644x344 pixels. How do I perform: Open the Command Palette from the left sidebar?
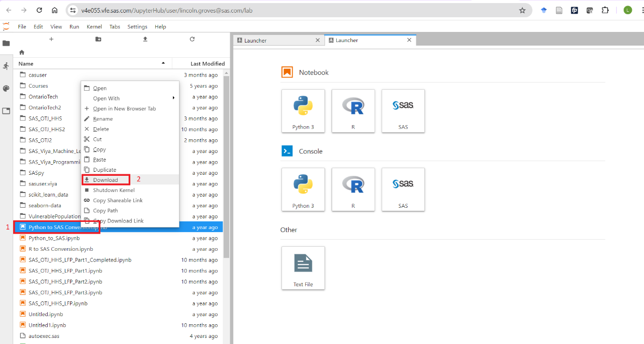tap(6, 88)
